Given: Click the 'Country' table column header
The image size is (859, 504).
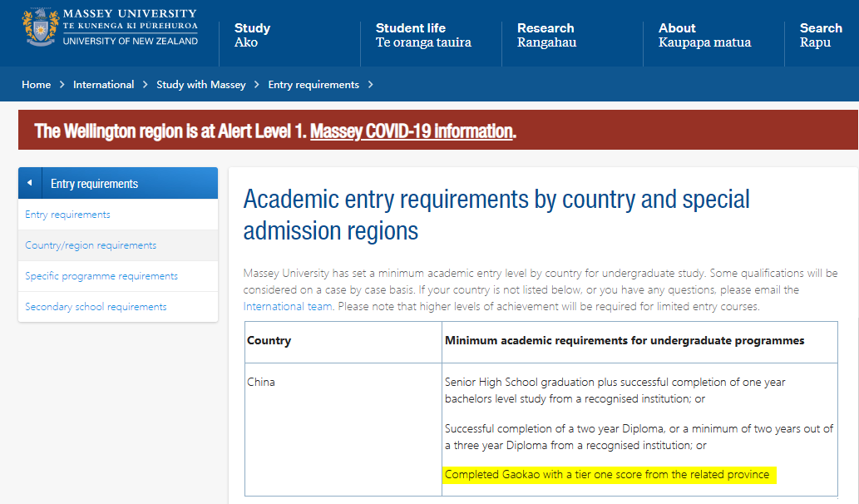Looking at the screenshot, I should pyautogui.click(x=269, y=340).
